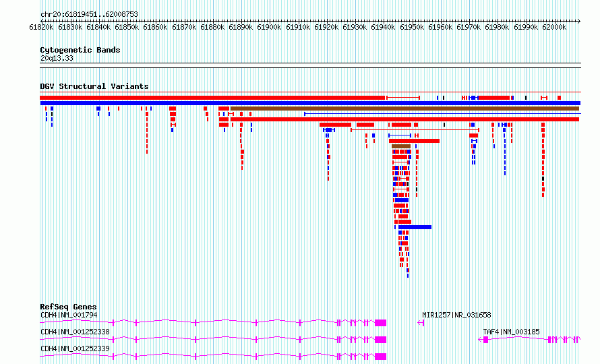
Task: Select the red variant bar spanning 61942k to 61959k
Action: [414, 141]
